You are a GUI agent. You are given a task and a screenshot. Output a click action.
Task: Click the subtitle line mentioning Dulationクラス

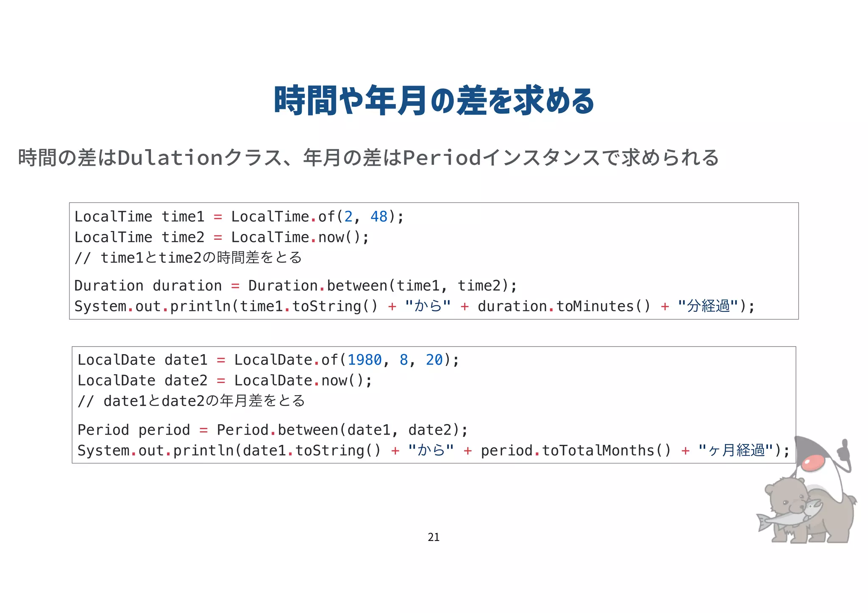tap(369, 158)
